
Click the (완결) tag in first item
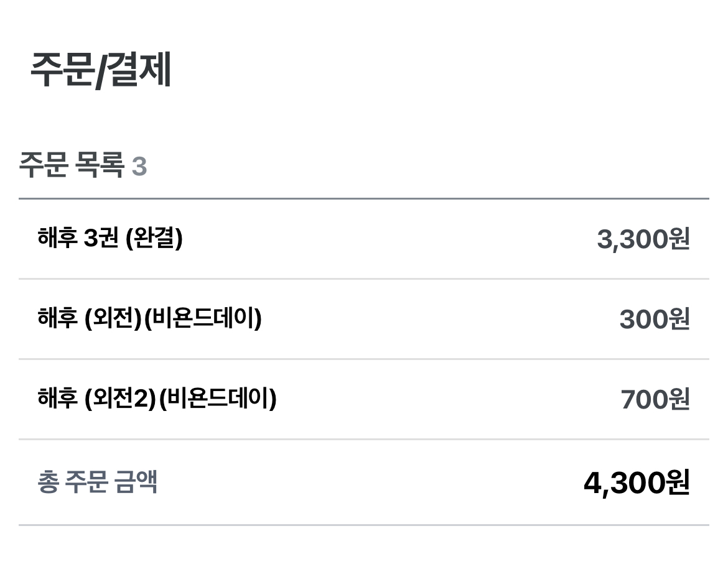[154, 239]
